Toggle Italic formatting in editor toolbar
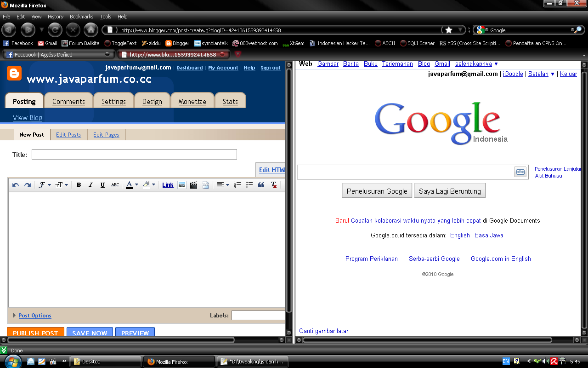This screenshot has height=368, width=588. pos(90,185)
